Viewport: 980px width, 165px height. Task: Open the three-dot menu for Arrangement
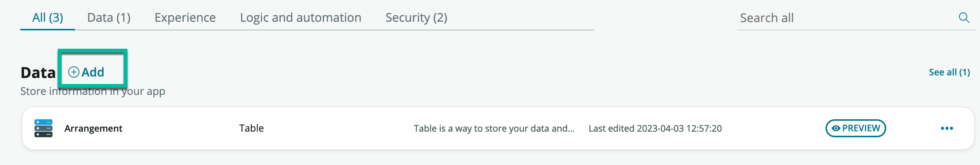947,128
